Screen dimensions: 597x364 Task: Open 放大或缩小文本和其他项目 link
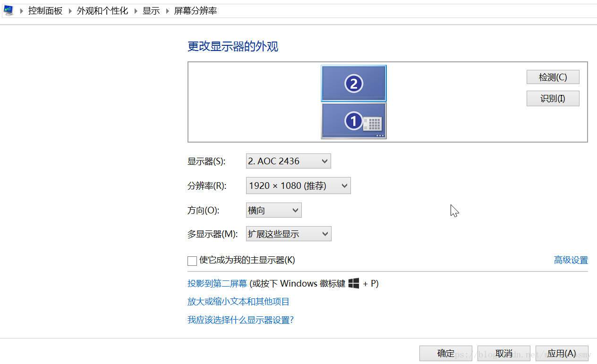tap(239, 302)
